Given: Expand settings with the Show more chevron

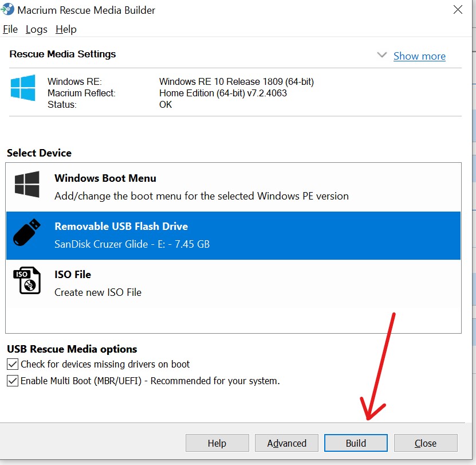Looking at the screenshot, I should coord(382,55).
